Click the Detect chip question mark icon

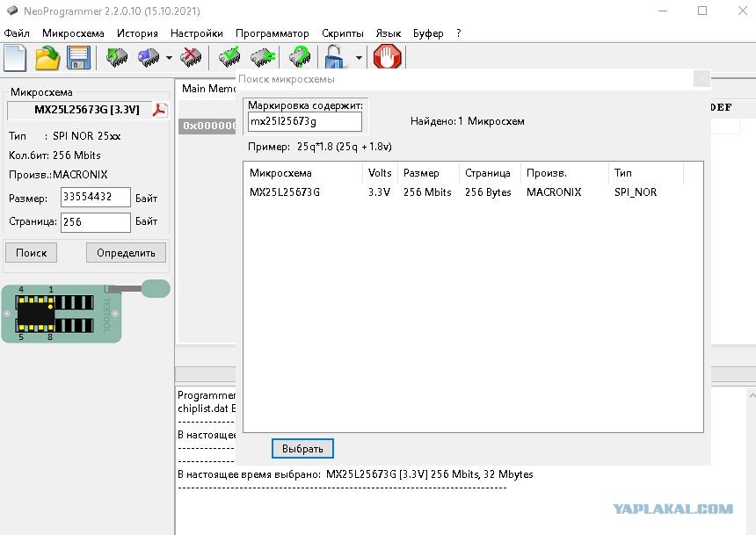[300, 57]
